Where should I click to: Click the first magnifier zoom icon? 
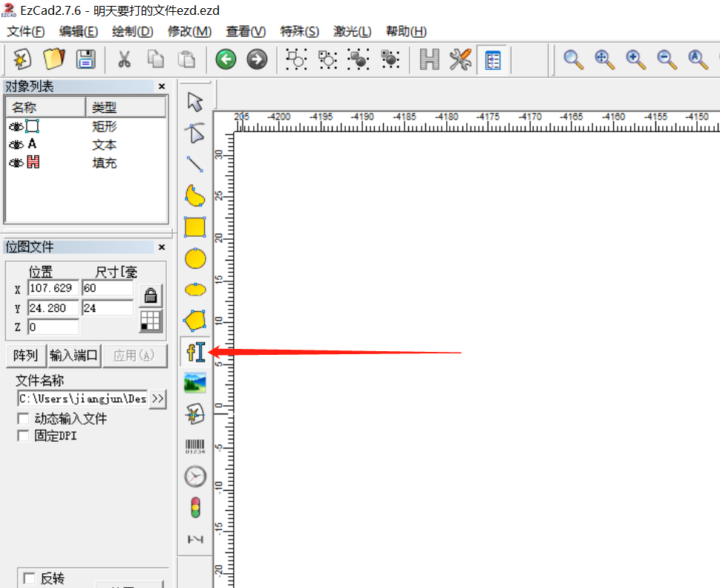click(573, 59)
